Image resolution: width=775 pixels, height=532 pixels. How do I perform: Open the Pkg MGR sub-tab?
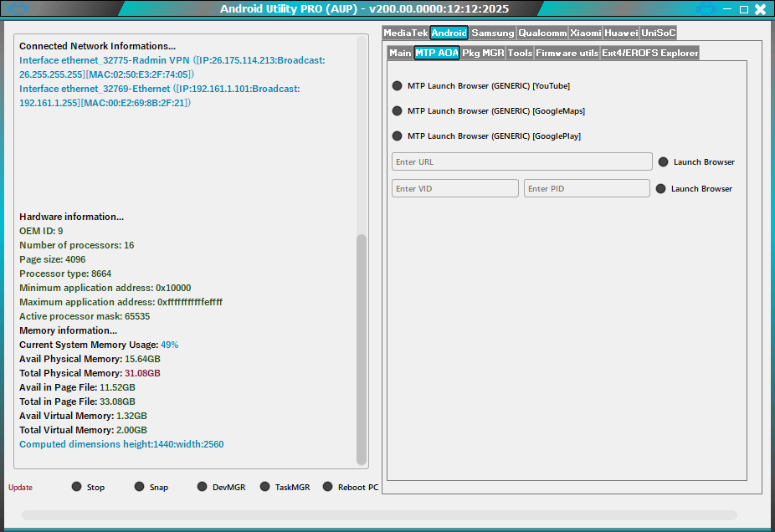click(483, 53)
